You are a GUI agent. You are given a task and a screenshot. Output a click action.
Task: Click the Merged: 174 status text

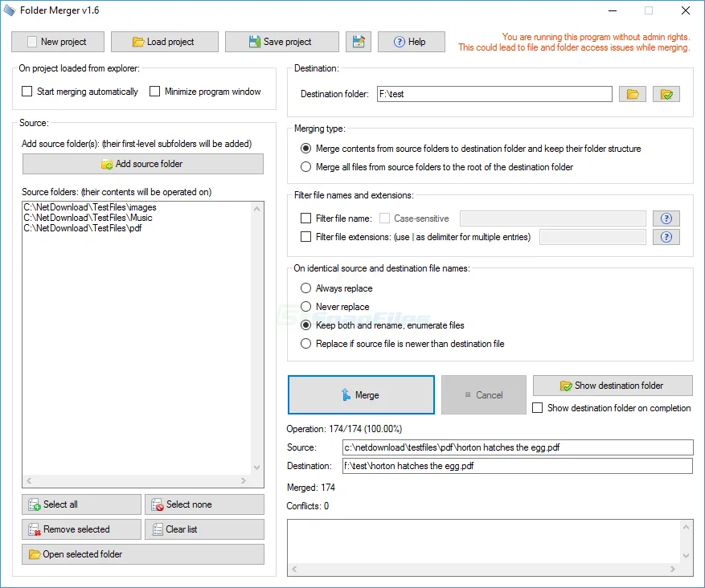click(x=311, y=488)
